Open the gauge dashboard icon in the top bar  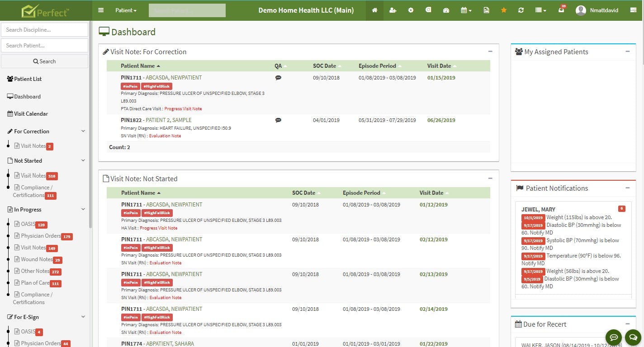[446, 10]
